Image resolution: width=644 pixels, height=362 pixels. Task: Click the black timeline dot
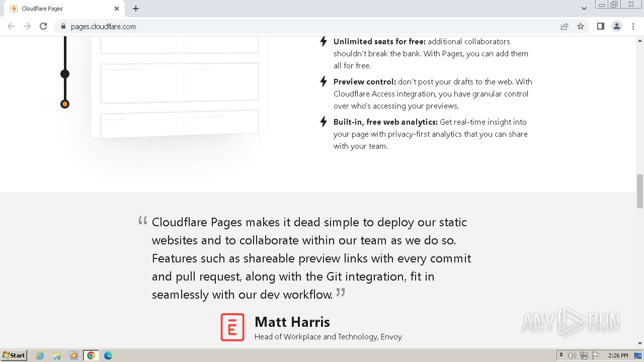[65, 74]
